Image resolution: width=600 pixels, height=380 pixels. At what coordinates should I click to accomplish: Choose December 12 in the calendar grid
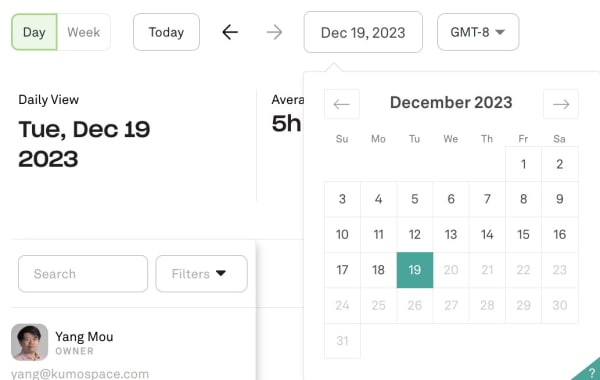click(415, 234)
